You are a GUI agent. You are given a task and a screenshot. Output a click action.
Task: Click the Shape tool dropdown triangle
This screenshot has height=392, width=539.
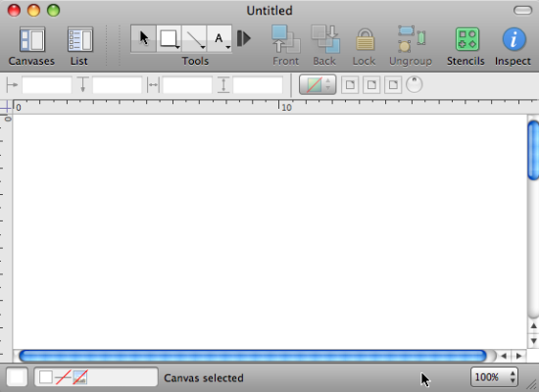pos(177,47)
